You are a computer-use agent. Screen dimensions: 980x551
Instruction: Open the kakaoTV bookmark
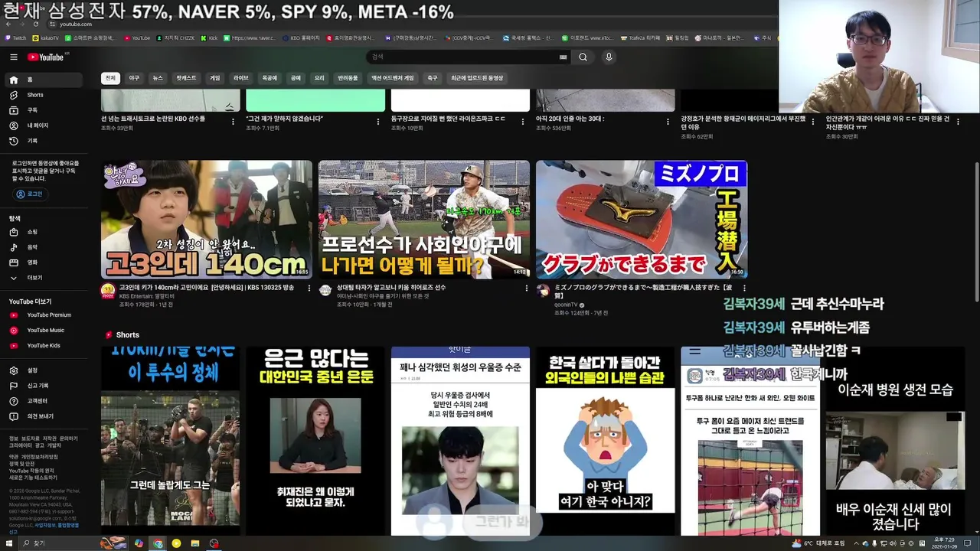(45, 37)
